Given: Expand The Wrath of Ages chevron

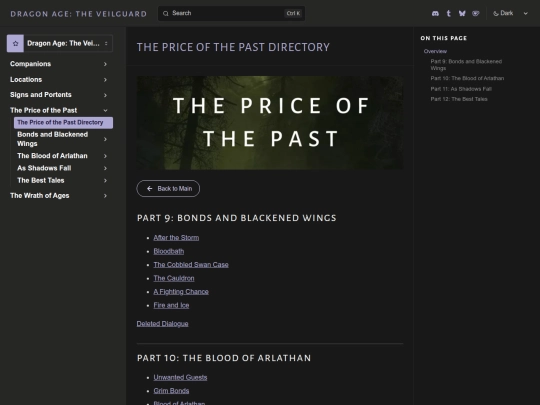Looking at the screenshot, I should [105, 196].
